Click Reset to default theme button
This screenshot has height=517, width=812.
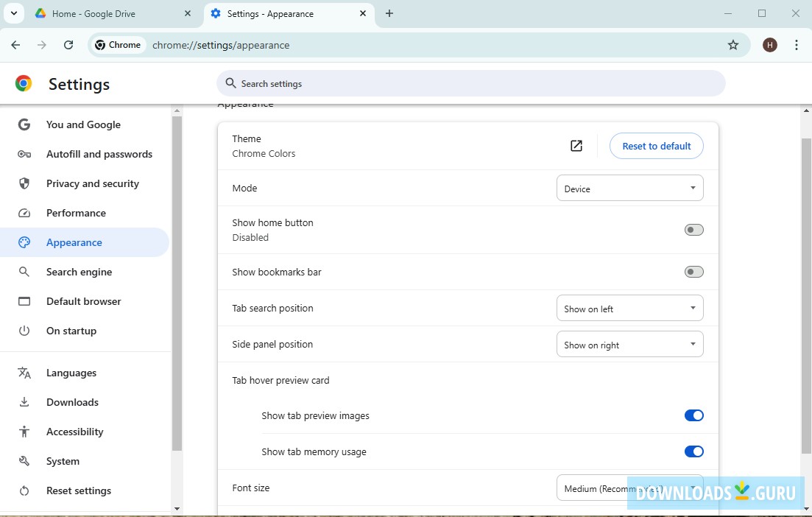tap(656, 146)
